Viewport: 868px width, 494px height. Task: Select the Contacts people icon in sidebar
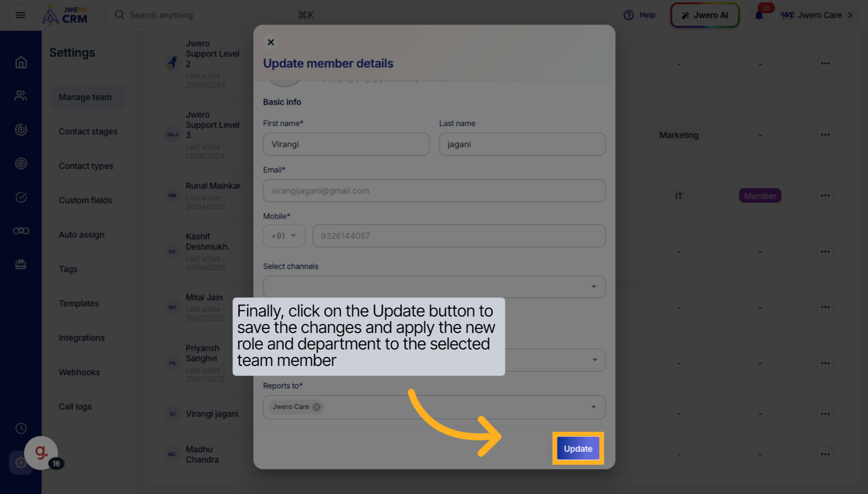click(x=21, y=95)
